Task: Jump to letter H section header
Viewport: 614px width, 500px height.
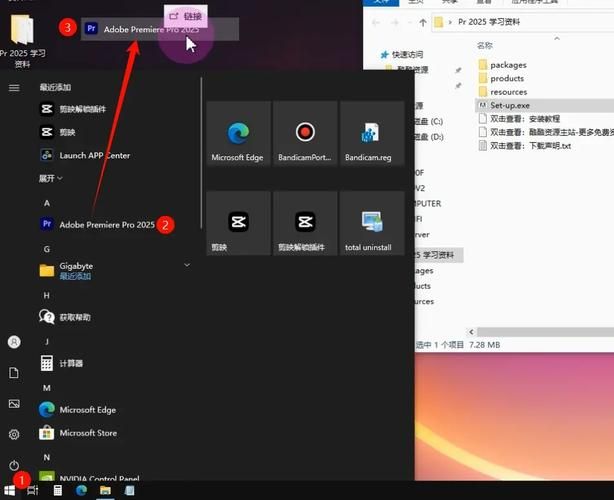Action: pos(47,295)
